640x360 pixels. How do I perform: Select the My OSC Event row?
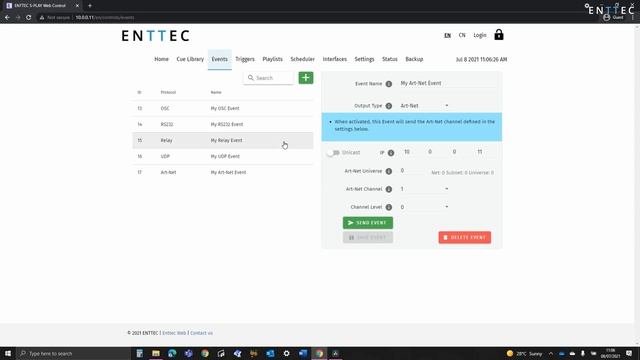(223, 108)
